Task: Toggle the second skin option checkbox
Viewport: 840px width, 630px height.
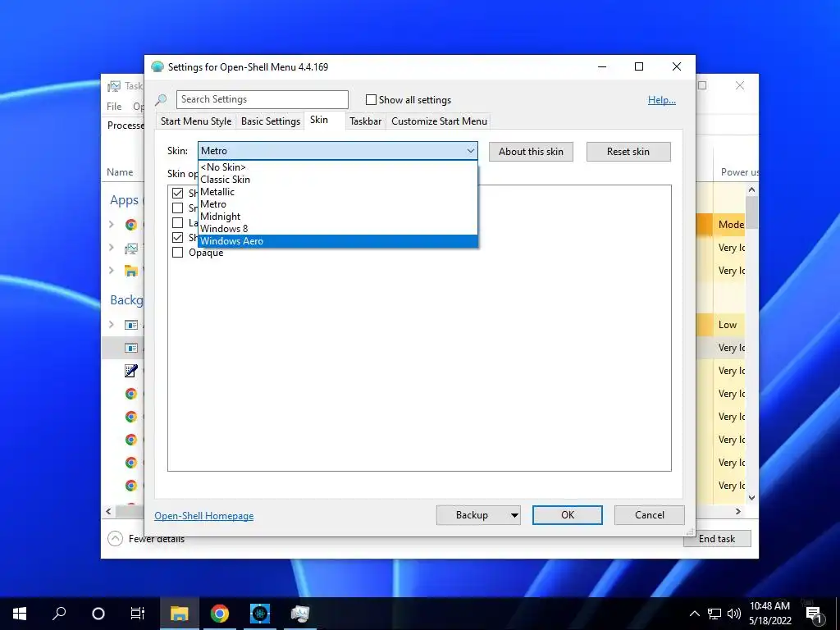Action: (177, 208)
